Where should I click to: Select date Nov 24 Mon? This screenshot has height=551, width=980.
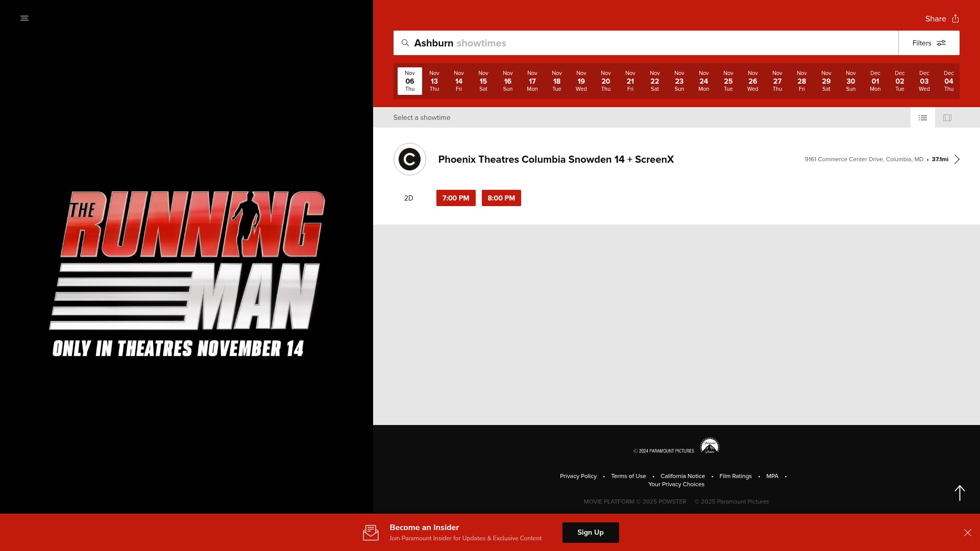(704, 81)
